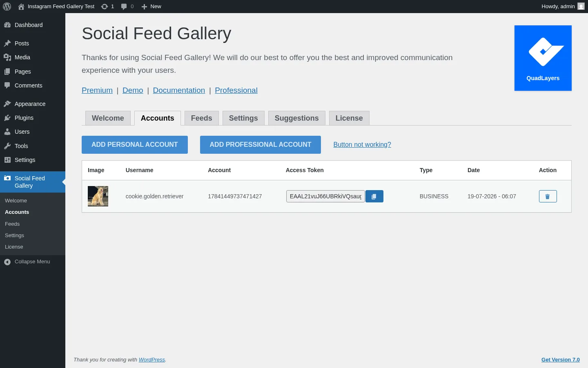588x368 pixels.
Task: Open the comments bubble in admin bar
Action: tap(127, 7)
